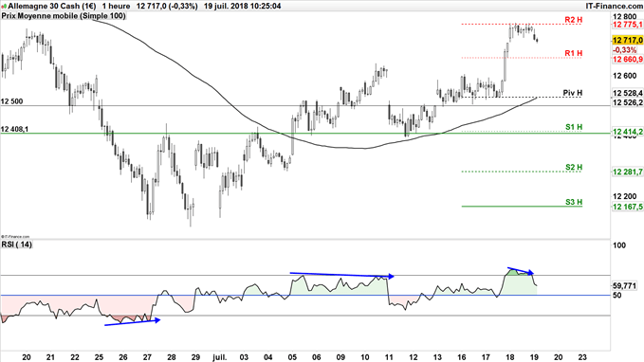The image size is (644, 362).
Task: Click the 05 date axis label
Action: pyautogui.click(x=292, y=357)
